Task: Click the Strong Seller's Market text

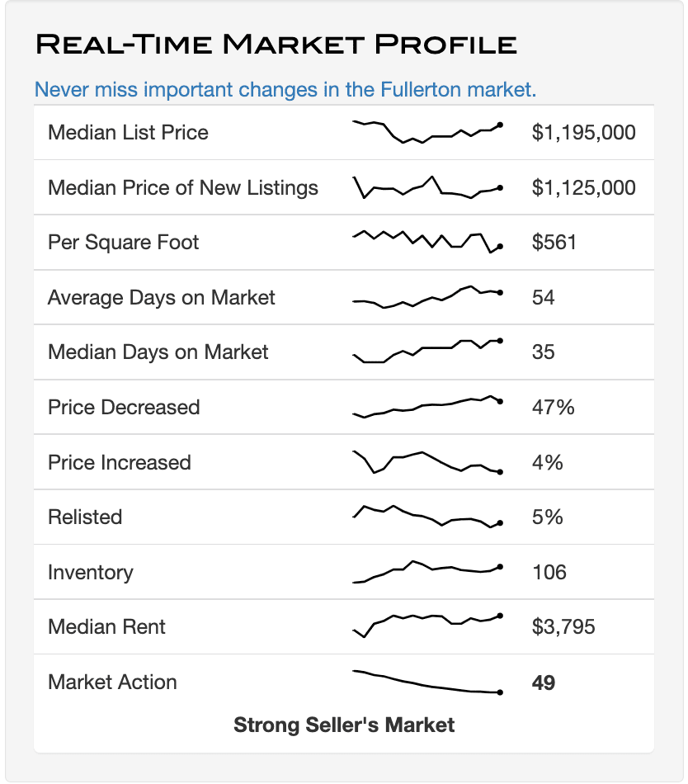Action: (344, 725)
